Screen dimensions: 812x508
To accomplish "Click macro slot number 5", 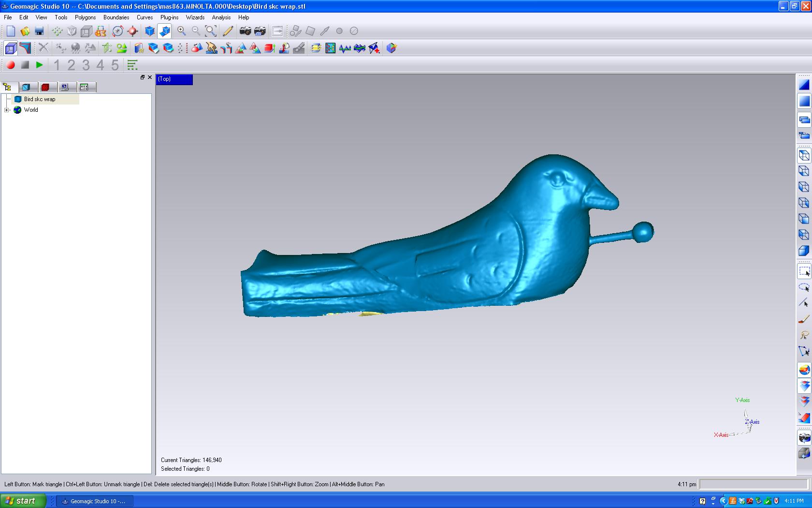I will point(115,65).
